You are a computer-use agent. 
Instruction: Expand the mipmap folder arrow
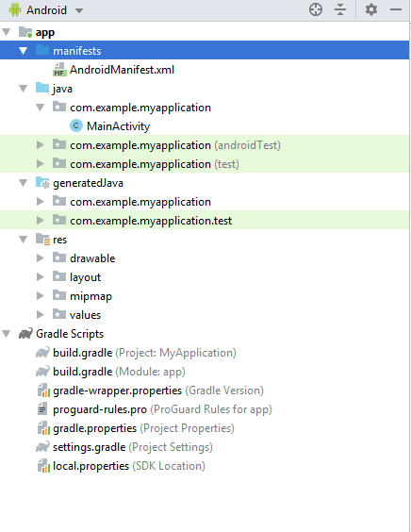click(40, 296)
